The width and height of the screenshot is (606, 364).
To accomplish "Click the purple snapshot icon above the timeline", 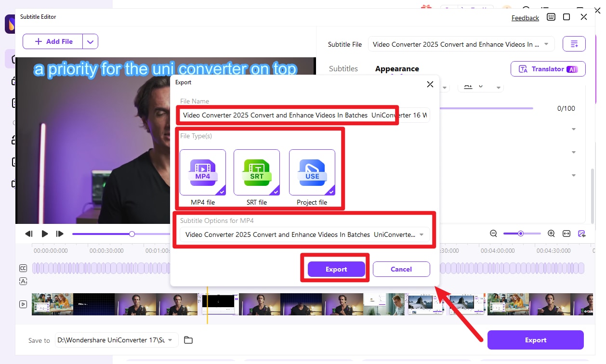I will [x=581, y=233].
